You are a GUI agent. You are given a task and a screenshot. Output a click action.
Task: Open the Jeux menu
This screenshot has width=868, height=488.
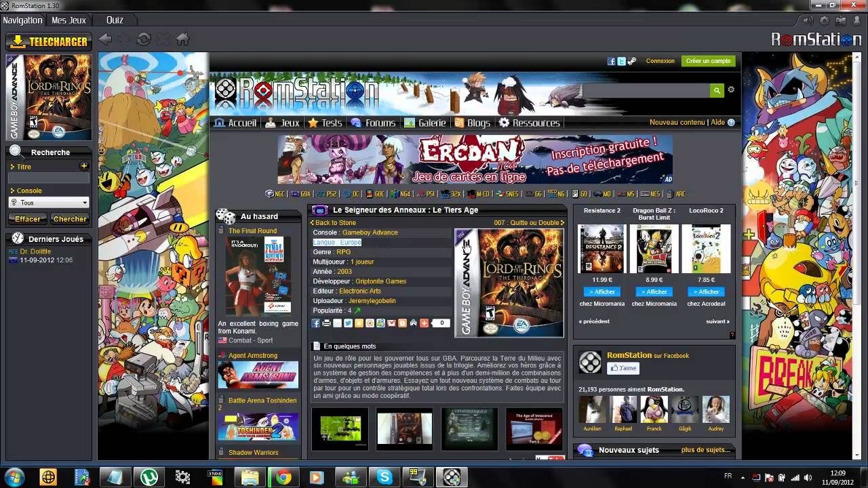click(x=282, y=123)
